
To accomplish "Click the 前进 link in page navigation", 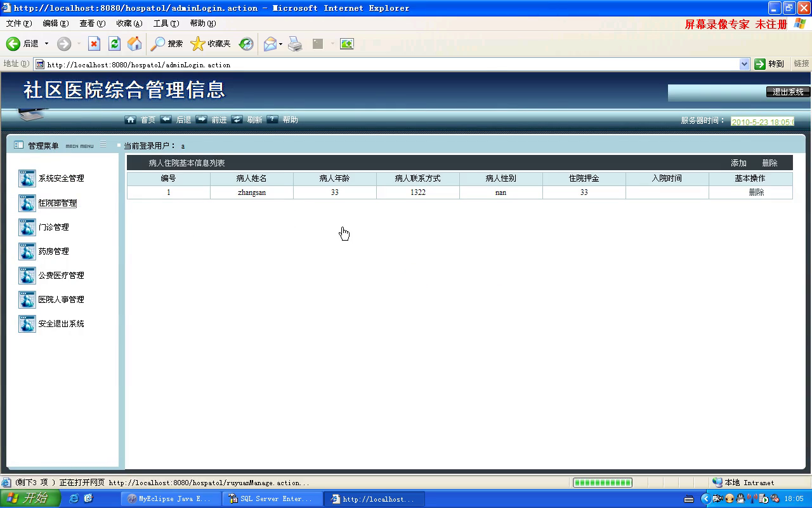I will 219,120.
